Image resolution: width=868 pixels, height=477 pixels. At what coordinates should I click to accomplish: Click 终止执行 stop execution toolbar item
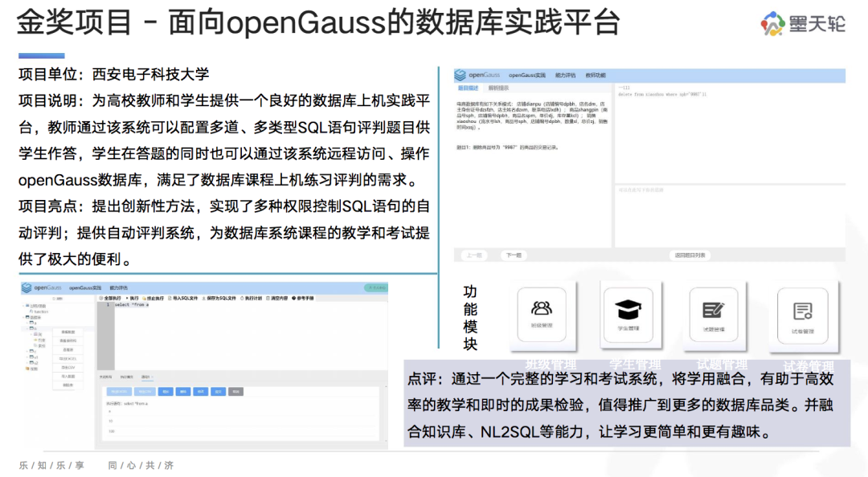154,298
